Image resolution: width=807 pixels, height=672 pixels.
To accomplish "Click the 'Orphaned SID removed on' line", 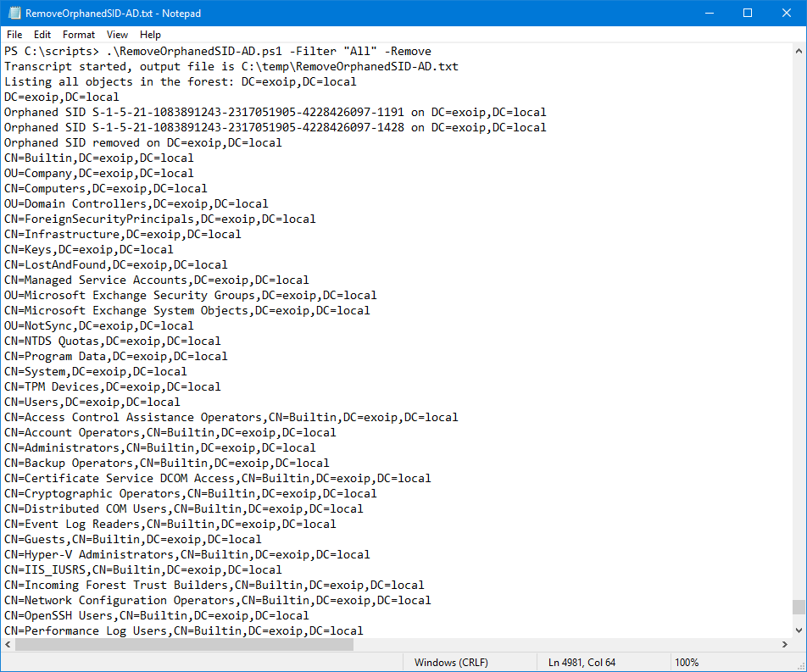I will (x=143, y=143).
